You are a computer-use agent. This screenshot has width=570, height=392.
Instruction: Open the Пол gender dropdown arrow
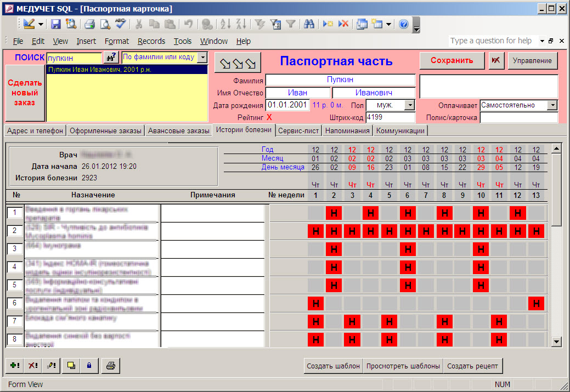410,105
